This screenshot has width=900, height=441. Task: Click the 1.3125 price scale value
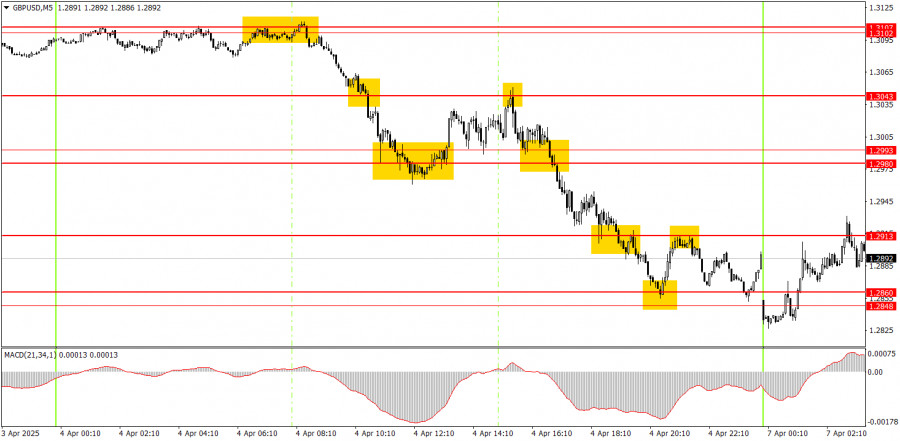(x=882, y=8)
